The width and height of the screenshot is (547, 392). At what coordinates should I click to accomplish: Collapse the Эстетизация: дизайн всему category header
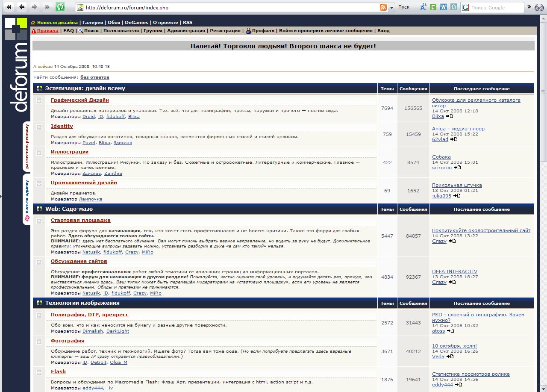(39, 88)
